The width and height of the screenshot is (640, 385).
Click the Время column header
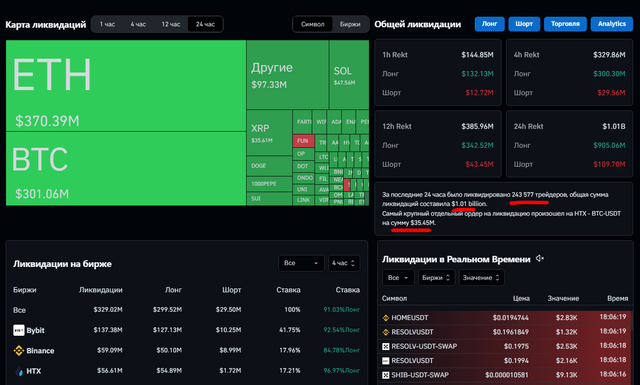(618, 298)
